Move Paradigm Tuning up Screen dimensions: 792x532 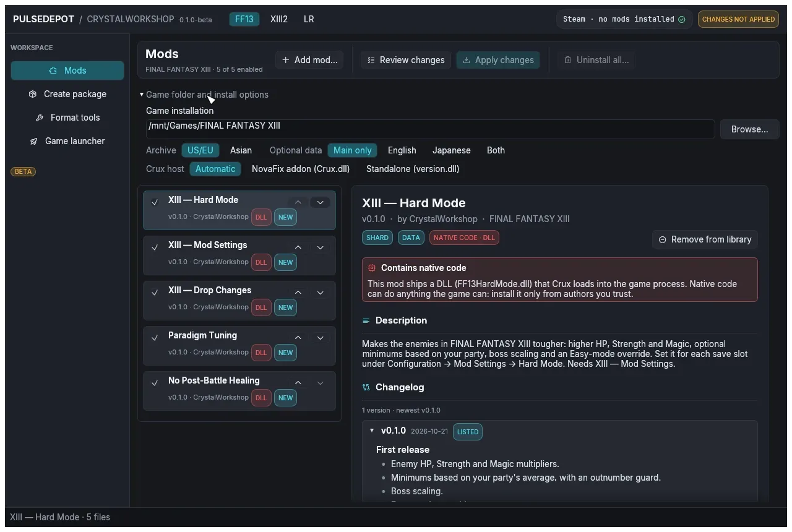[298, 338]
